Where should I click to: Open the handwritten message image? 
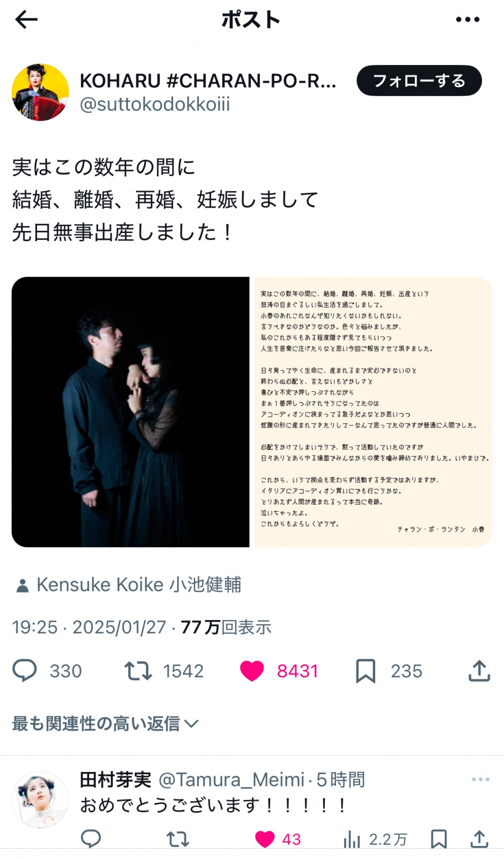(373, 412)
